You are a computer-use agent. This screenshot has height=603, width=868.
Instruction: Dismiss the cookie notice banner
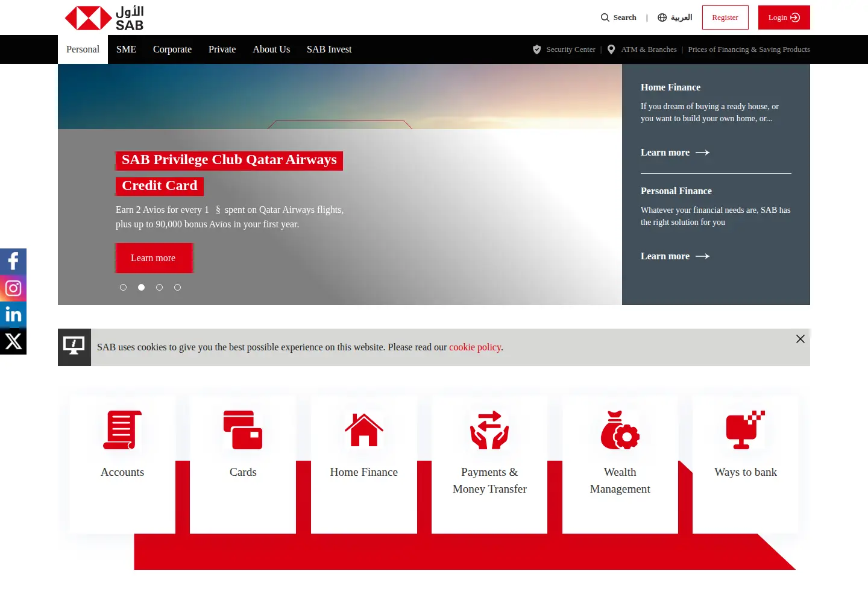point(800,339)
